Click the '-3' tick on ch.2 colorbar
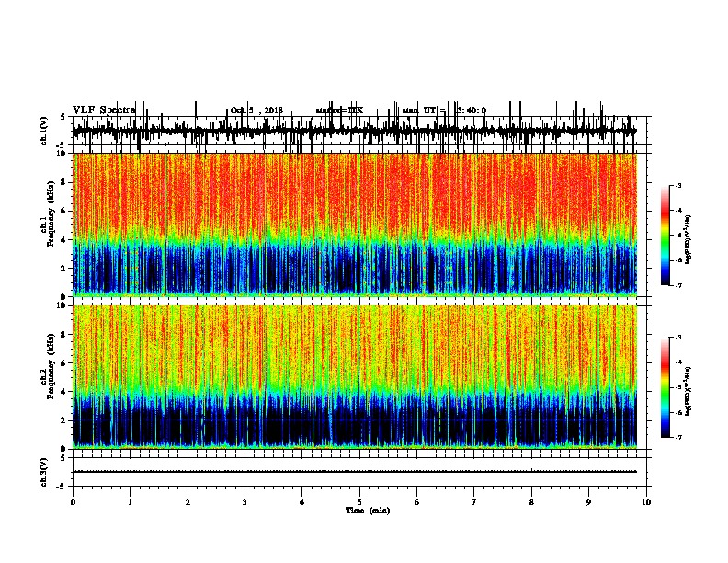Viewport: 728px width, 563px height. pos(677,338)
